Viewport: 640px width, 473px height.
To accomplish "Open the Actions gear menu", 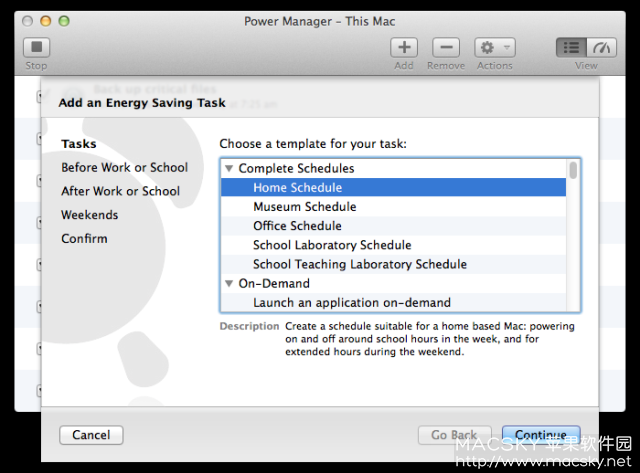I will (x=495, y=47).
